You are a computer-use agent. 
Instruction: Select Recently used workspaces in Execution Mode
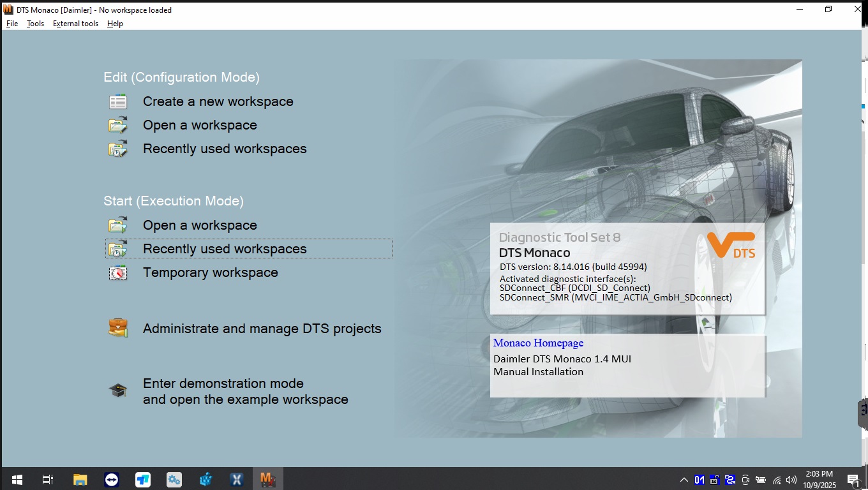point(225,249)
